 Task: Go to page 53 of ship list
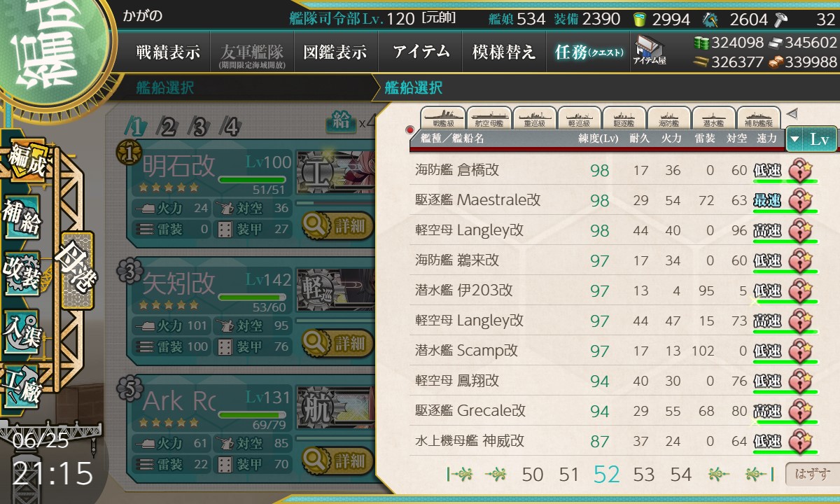click(643, 475)
